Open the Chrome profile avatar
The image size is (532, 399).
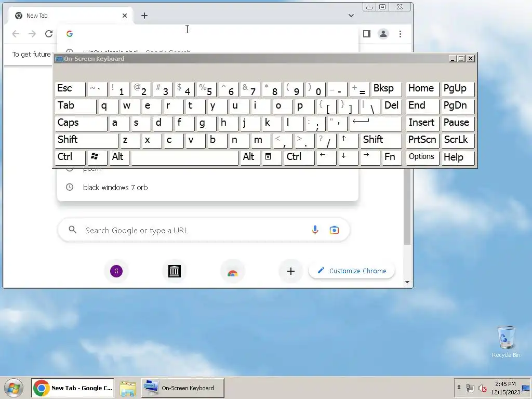(383, 34)
